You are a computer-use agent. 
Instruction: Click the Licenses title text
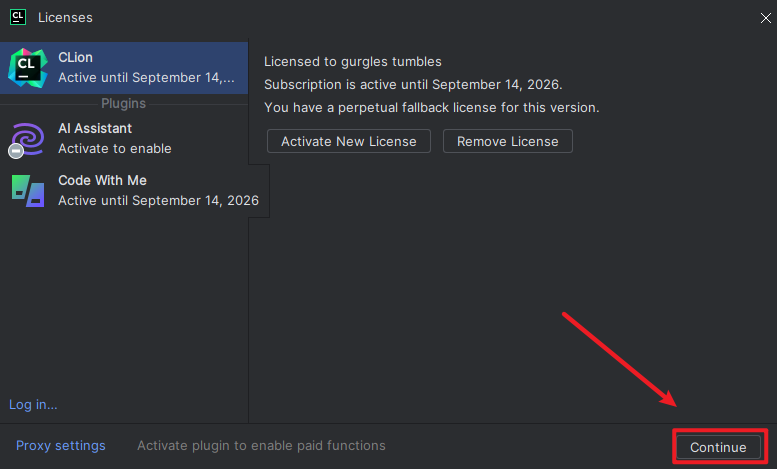point(66,17)
